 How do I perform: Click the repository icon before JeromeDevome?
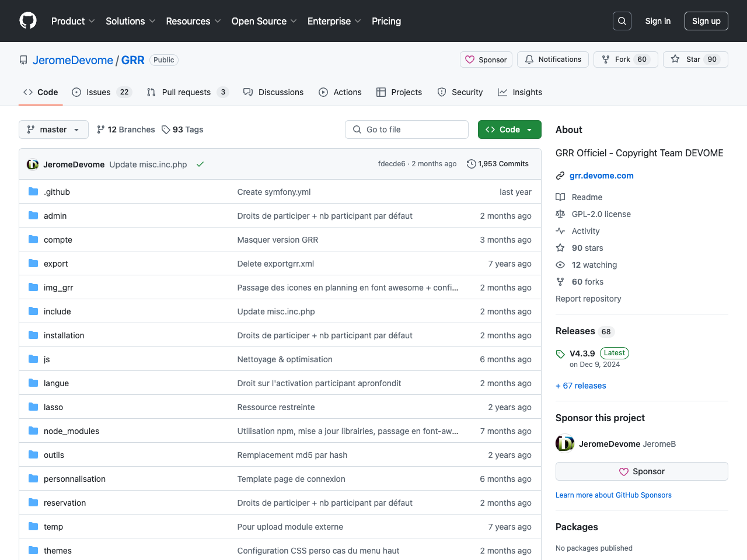[23, 60]
